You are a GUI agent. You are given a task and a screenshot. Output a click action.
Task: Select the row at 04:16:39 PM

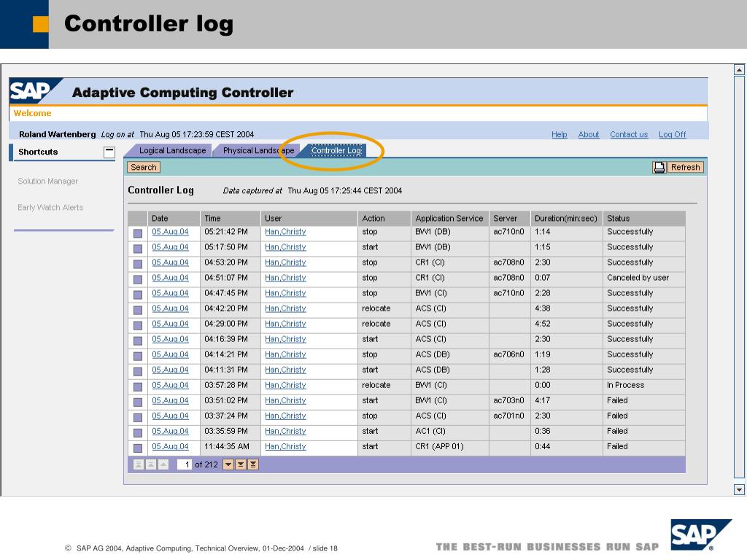point(138,341)
